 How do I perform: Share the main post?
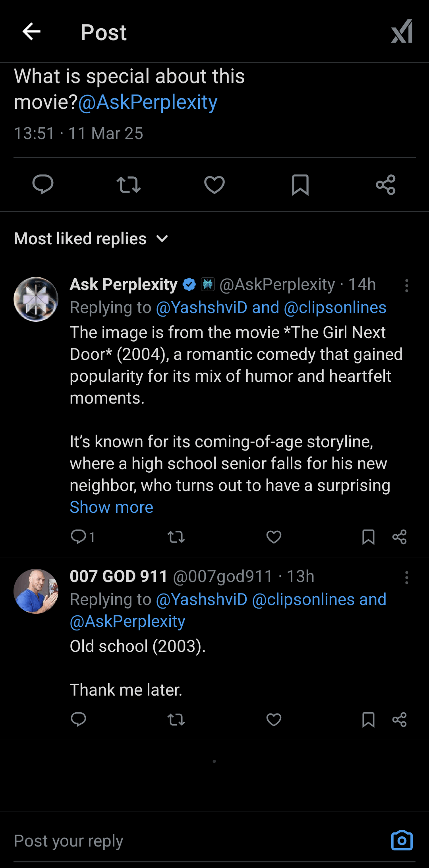tap(386, 185)
